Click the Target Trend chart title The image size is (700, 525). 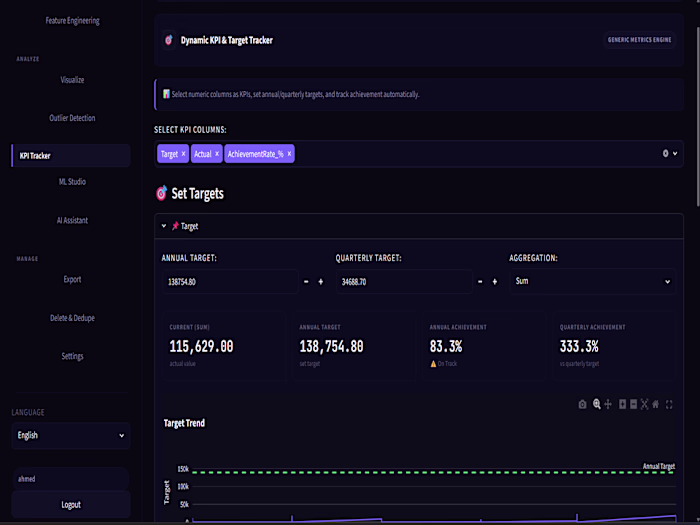184,423
